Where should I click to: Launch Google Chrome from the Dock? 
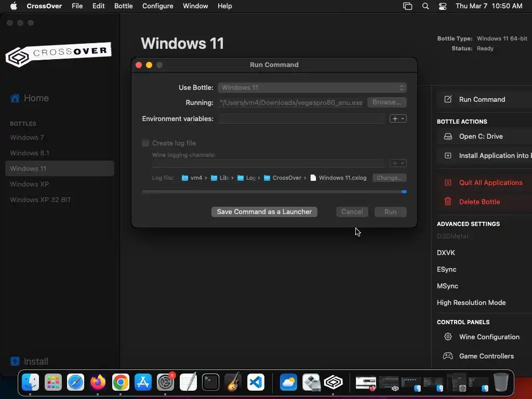click(121, 382)
